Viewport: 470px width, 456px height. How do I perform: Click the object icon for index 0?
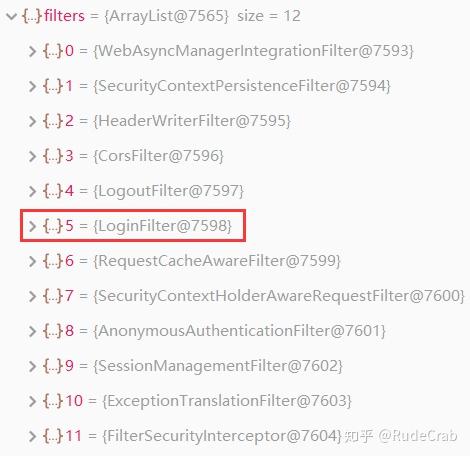(x=53, y=51)
